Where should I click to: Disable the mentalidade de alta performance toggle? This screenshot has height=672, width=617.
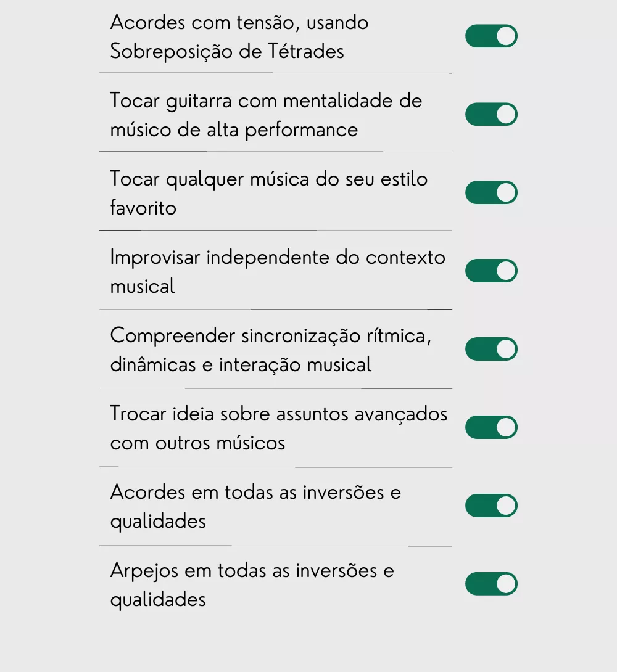[x=491, y=115]
